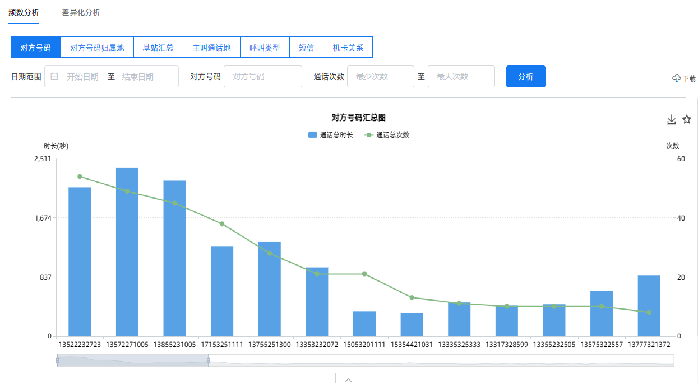Click the unselected data zoom track area

pos(441,360)
